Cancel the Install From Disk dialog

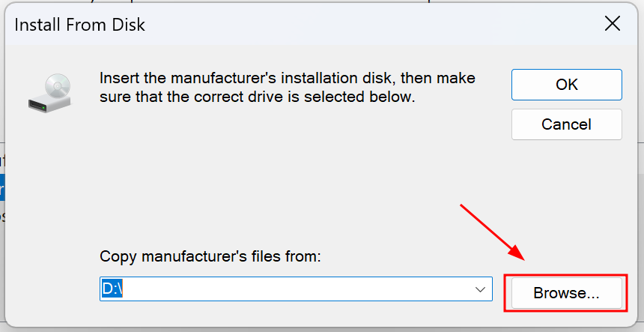pyautogui.click(x=566, y=124)
